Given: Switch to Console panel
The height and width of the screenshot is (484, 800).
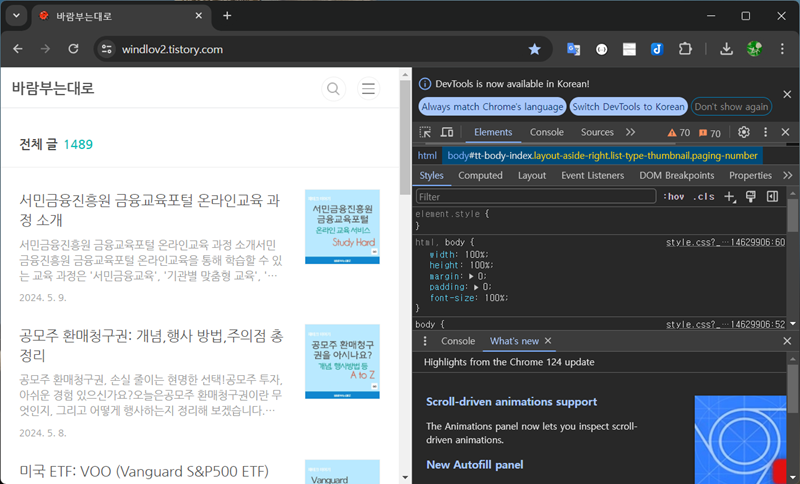Looking at the screenshot, I should [546, 132].
